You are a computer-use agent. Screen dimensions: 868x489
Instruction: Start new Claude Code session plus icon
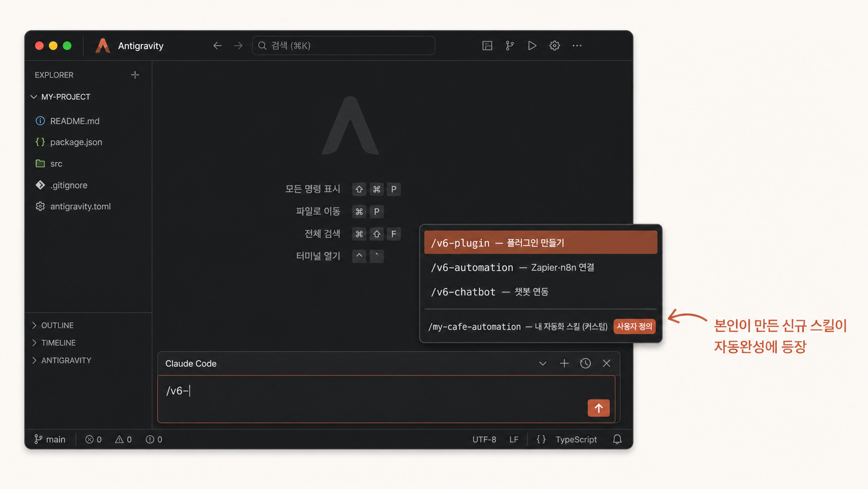tap(564, 363)
